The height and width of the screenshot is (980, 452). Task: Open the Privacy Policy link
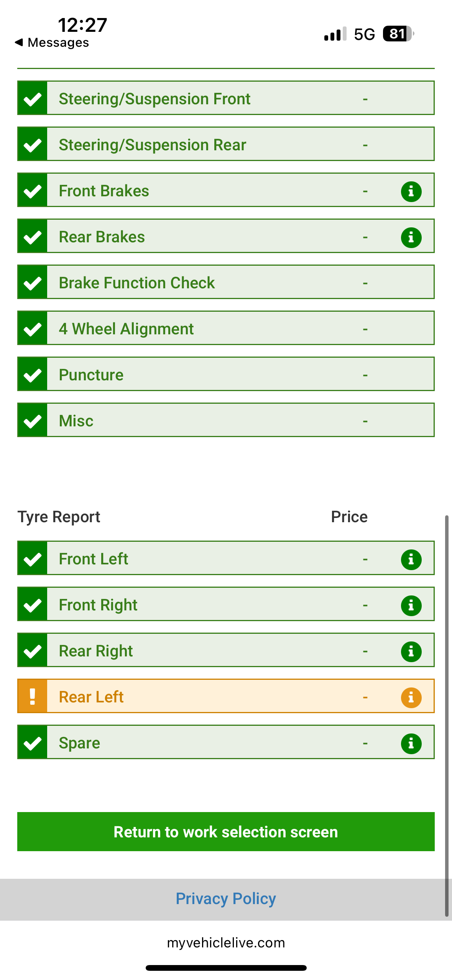click(x=226, y=898)
